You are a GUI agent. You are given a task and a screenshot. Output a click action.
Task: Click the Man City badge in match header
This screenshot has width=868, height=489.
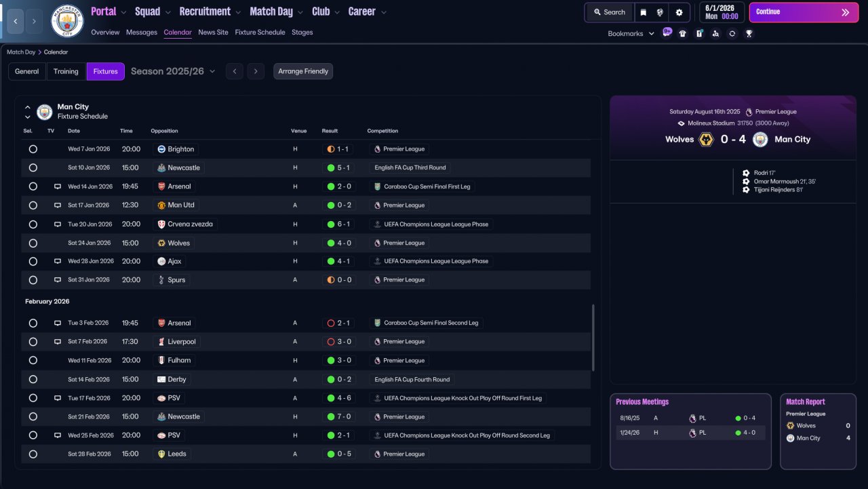[x=760, y=139]
